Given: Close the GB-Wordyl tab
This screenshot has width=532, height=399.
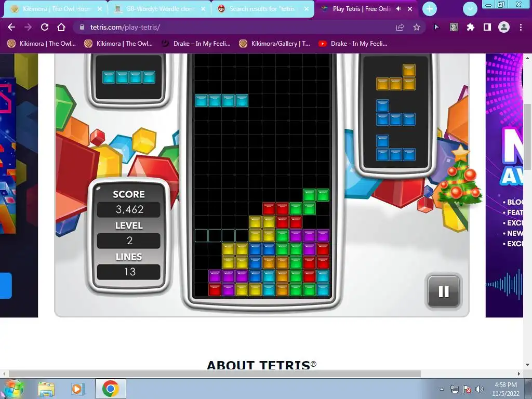Looking at the screenshot, I should [x=203, y=9].
